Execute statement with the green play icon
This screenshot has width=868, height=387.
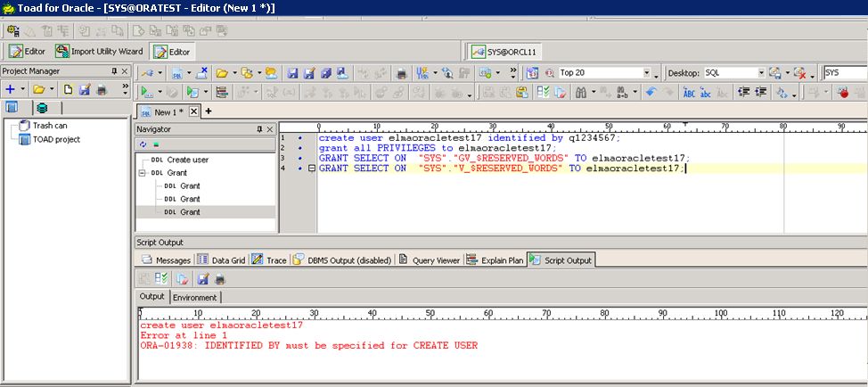coord(147,93)
